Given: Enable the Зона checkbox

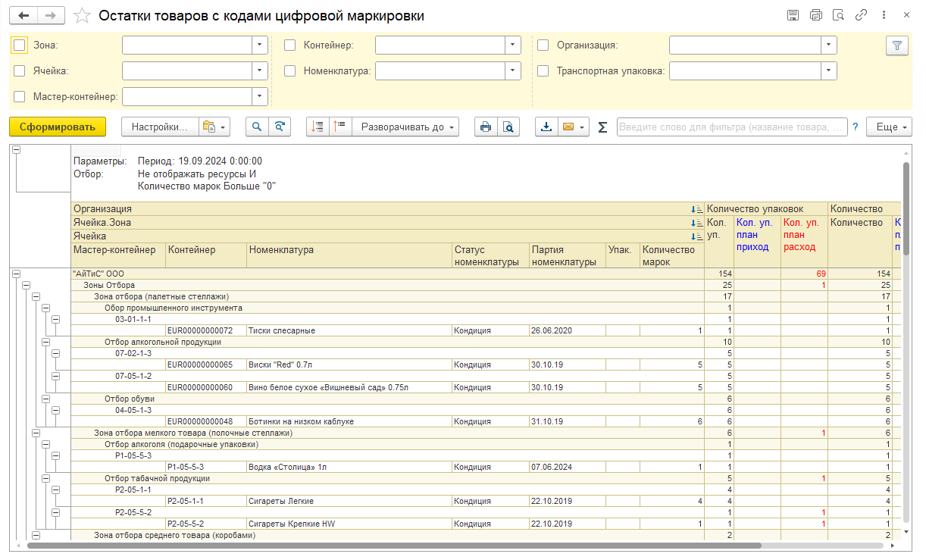Looking at the screenshot, I should (x=20, y=45).
